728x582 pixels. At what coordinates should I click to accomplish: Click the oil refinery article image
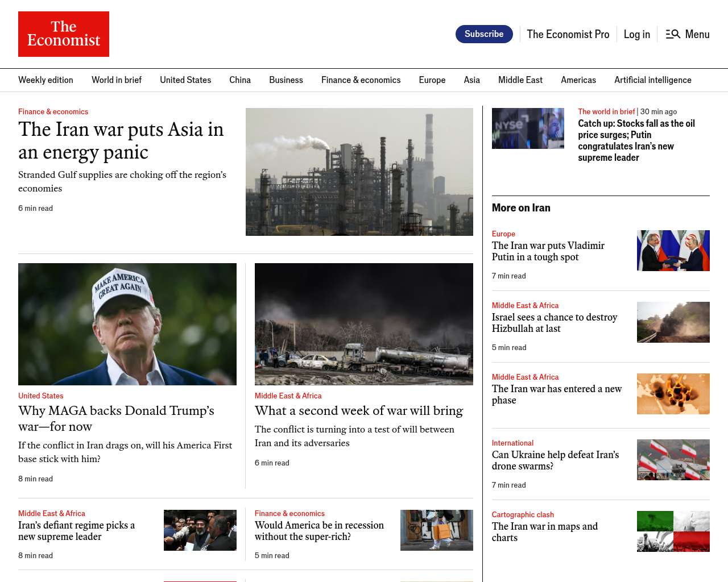tap(359, 172)
